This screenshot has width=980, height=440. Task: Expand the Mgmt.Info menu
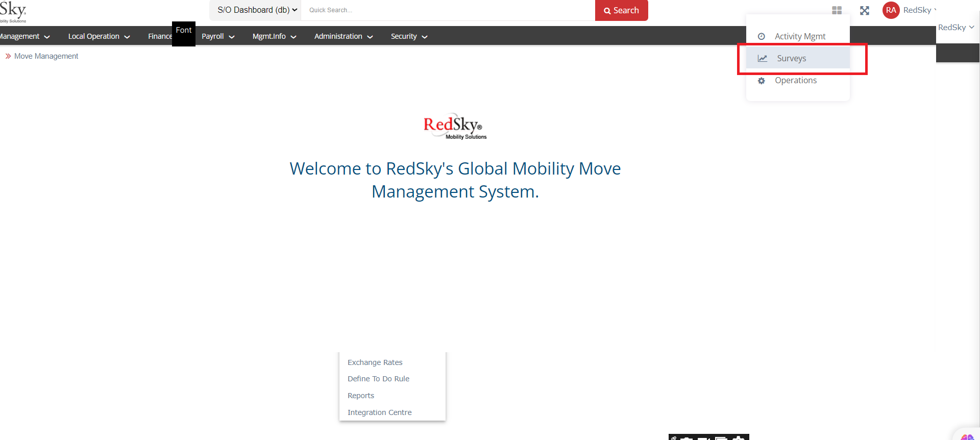point(274,36)
